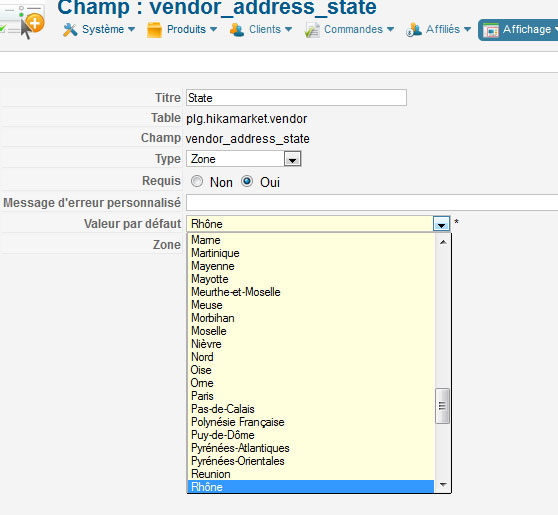Select Meurthe-et-Moselle in the list
The height and width of the screenshot is (515, 558).
click(311, 292)
